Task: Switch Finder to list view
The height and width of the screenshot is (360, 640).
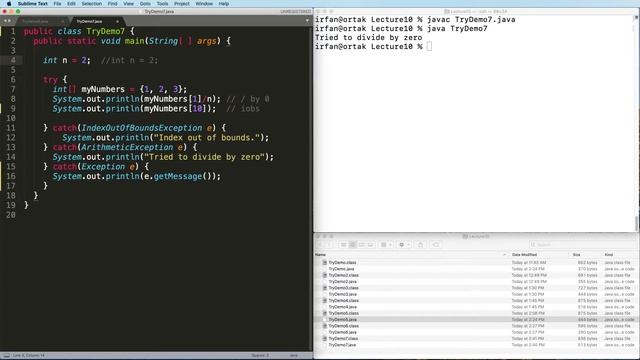Action: click(x=352, y=245)
